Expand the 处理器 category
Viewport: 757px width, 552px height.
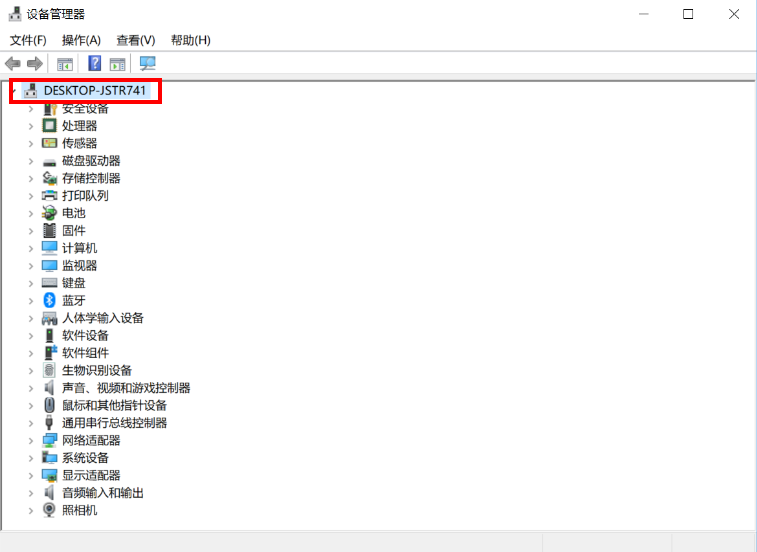click(x=31, y=126)
